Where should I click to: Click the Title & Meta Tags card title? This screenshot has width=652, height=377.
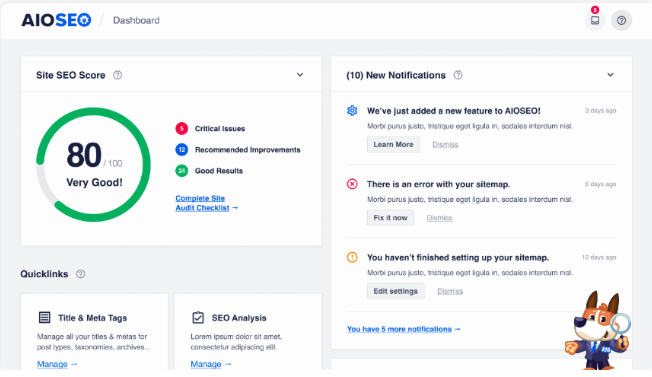[92, 318]
